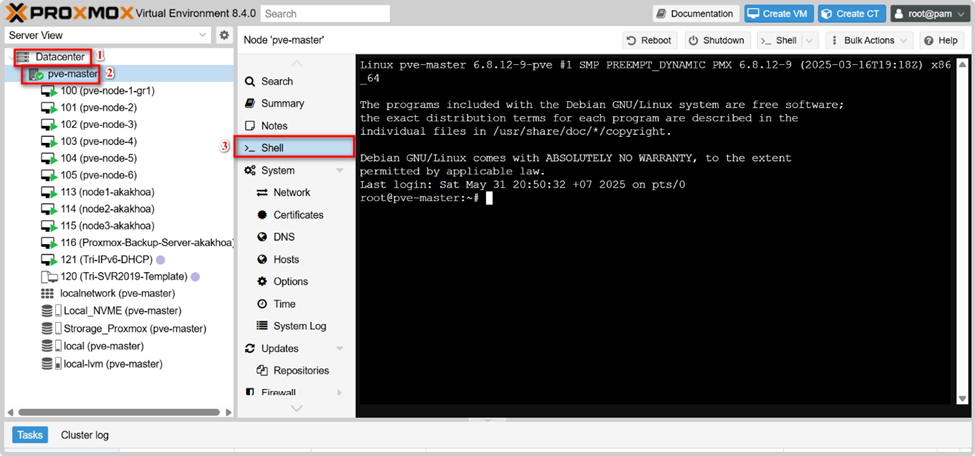Click the Certificates icon in node menu
The image size is (975, 456).
[263, 215]
